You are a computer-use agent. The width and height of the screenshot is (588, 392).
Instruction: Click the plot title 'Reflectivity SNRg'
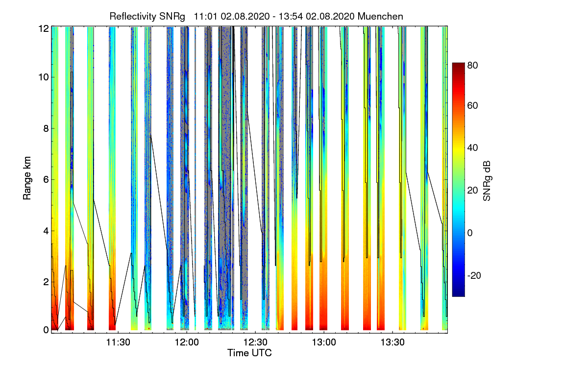[x=147, y=17]
